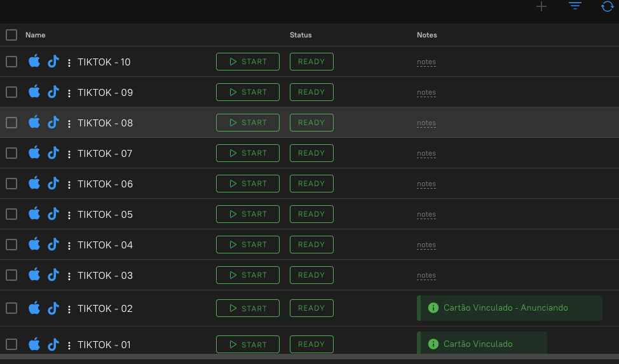
Task: Open three-dot menu for TIKTOK - 08
Action: (x=69, y=124)
